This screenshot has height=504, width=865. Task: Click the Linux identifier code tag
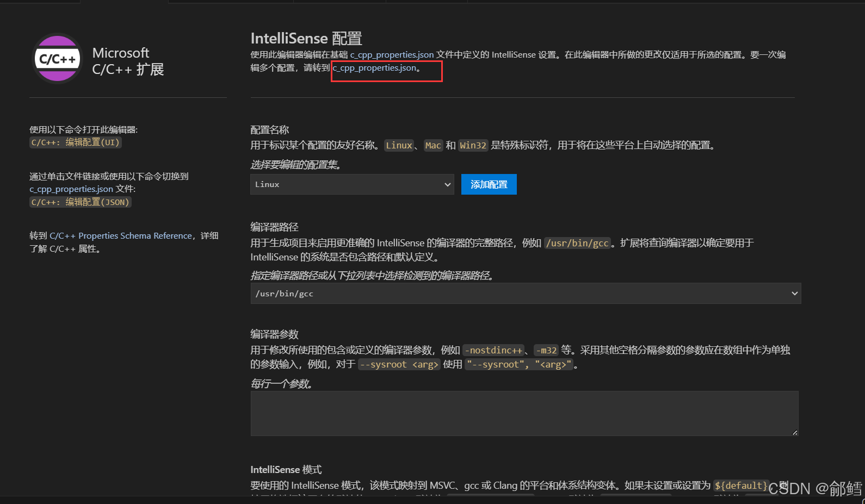point(399,145)
